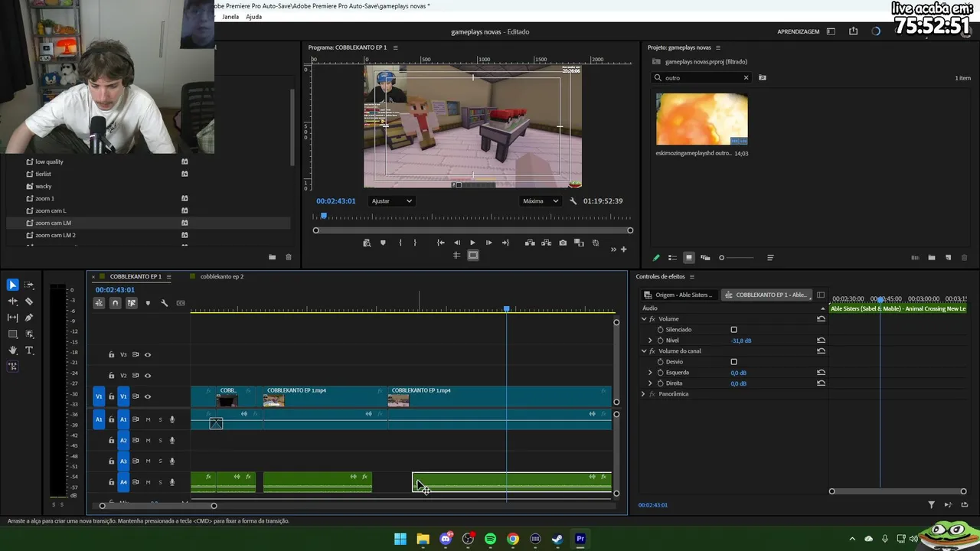The height and width of the screenshot is (551, 980).
Task: Mute audio track A1
Action: tap(149, 419)
